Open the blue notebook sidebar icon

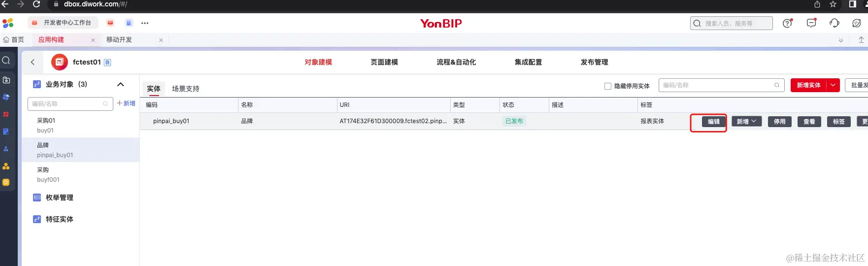pyautogui.click(x=6, y=132)
